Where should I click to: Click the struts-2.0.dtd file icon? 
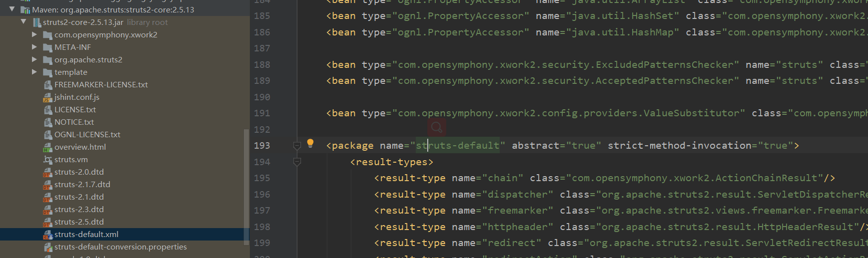click(47, 172)
